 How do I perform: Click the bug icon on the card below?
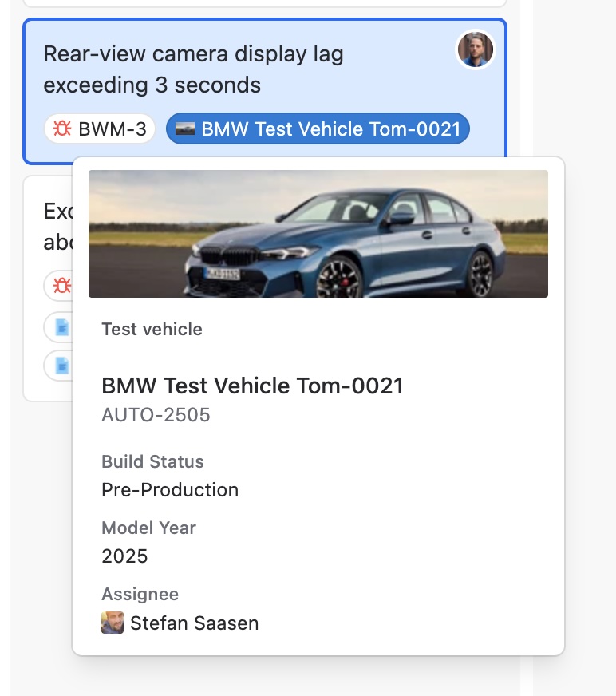(62, 286)
